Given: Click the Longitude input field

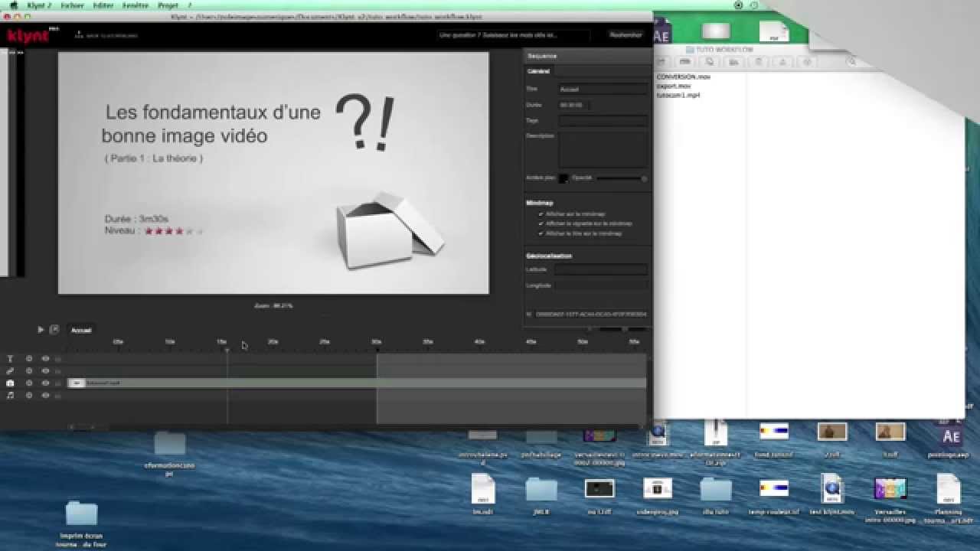Looking at the screenshot, I should point(601,285).
